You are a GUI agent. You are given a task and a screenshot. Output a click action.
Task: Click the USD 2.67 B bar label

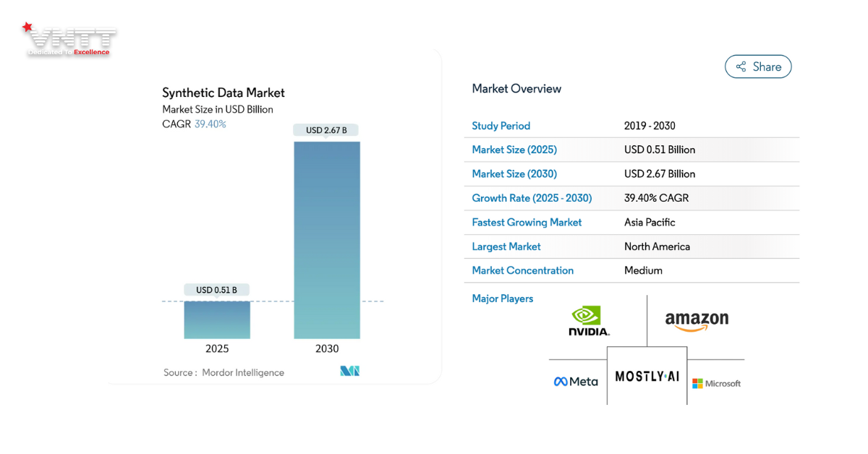326,130
